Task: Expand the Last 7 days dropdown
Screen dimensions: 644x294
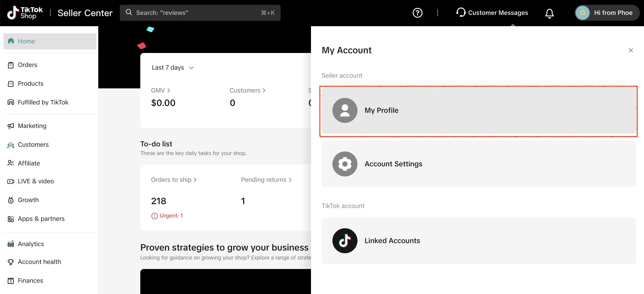Action: point(173,68)
